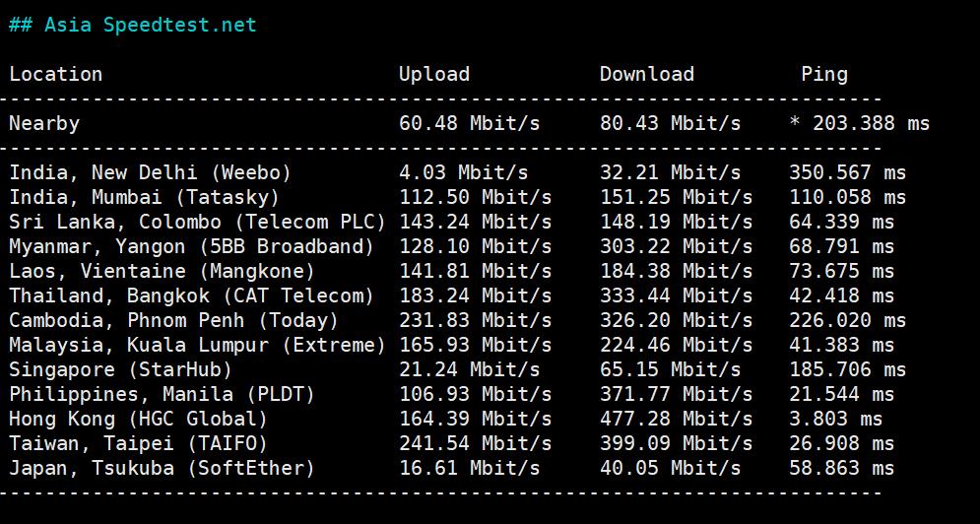Click Cambodia, Phnom Penh (Today) entry

click(x=174, y=320)
